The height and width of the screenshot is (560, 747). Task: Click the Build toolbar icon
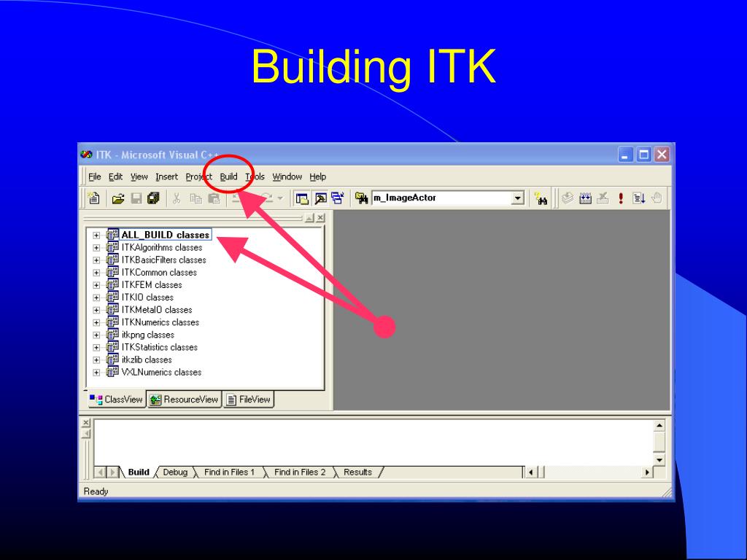pyautogui.click(x=585, y=198)
